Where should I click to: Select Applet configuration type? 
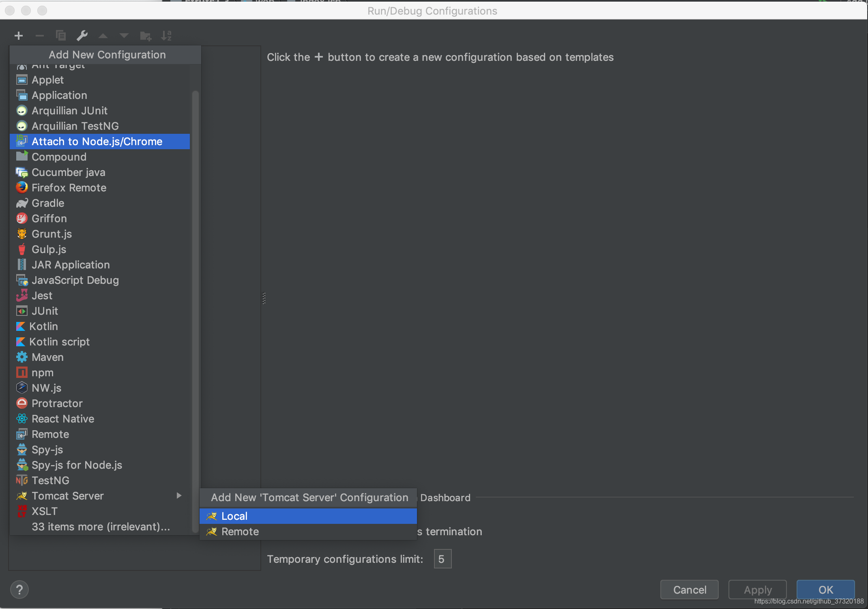point(100,80)
